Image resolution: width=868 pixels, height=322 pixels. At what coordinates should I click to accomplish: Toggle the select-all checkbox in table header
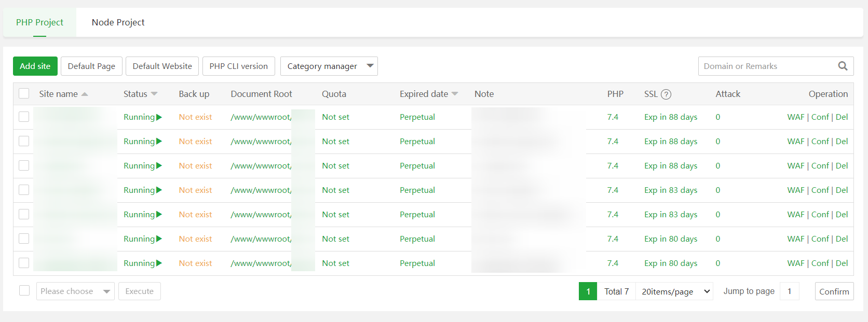click(24, 93)
